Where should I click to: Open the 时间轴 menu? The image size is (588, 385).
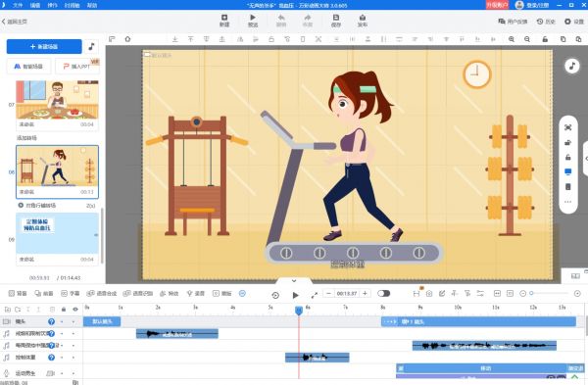(72, 5)
